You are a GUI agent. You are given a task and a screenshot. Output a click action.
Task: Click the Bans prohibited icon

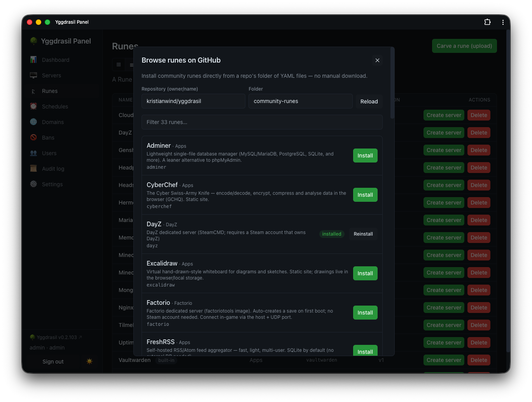pyautogui.click(x=33, y=137)
